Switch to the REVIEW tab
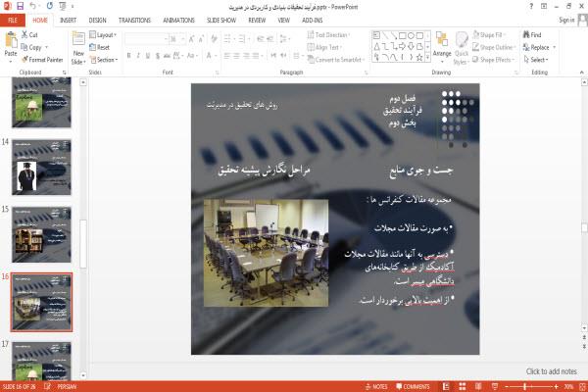 click(x=257, y=21)
